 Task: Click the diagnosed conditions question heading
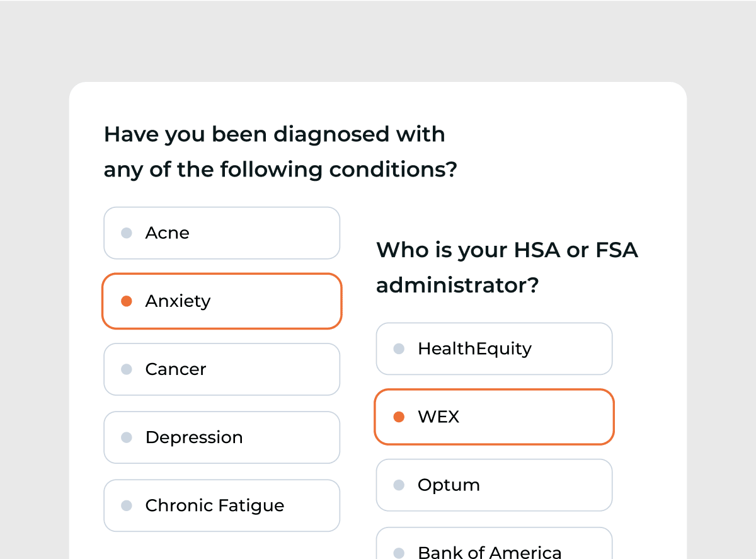280,152
